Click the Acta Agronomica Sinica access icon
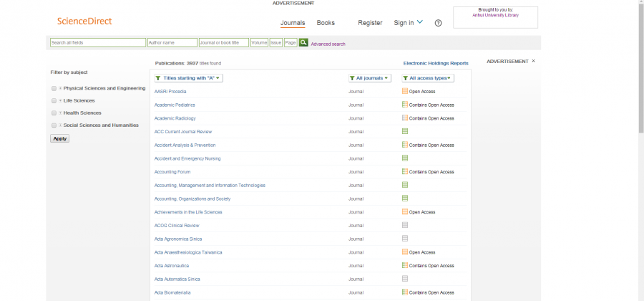Viewport: 644px width, 301px height. 405,239
